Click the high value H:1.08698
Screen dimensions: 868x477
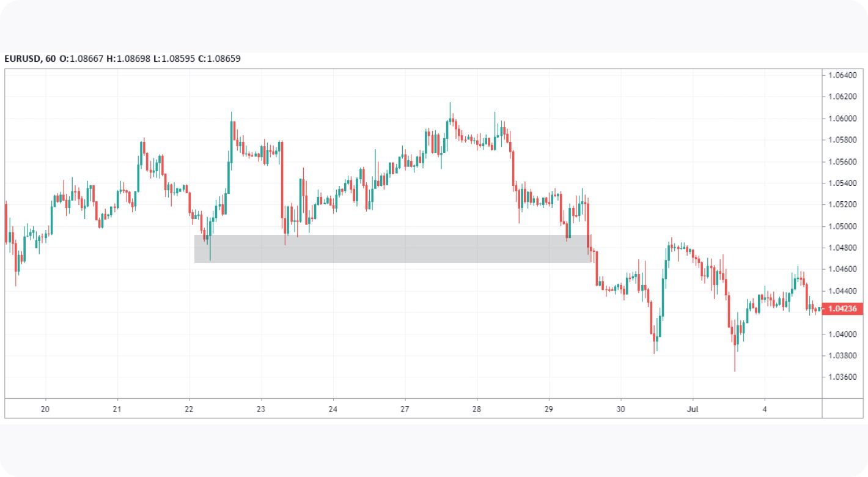[127, 59]
